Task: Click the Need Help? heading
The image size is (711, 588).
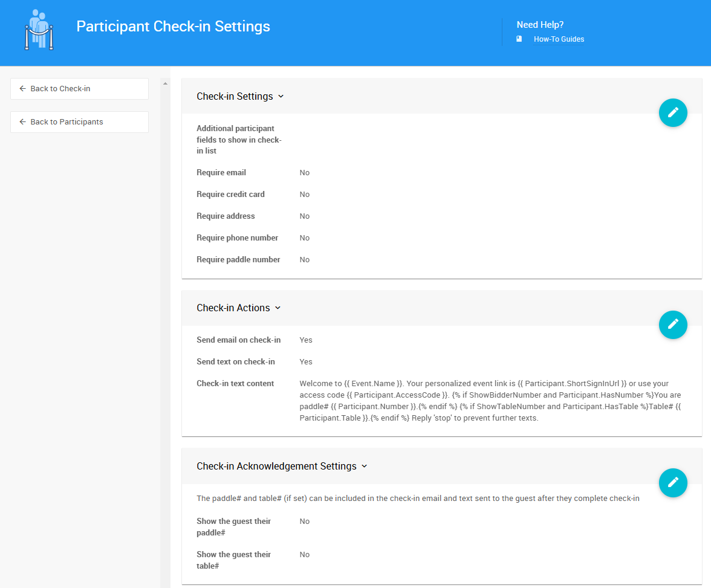Action: point(540,25)
